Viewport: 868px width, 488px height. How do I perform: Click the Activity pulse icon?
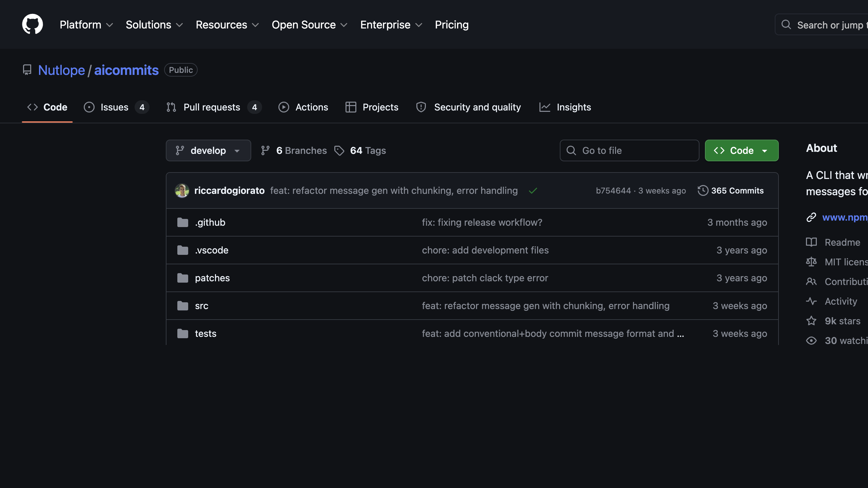coord(811,301)
